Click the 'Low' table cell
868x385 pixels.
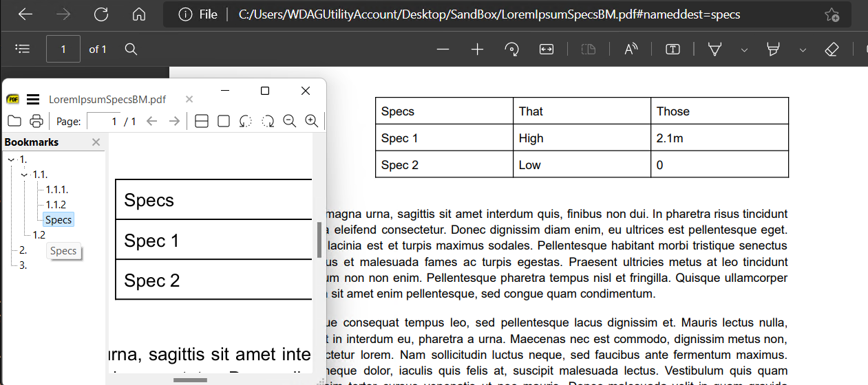point(582,165)
